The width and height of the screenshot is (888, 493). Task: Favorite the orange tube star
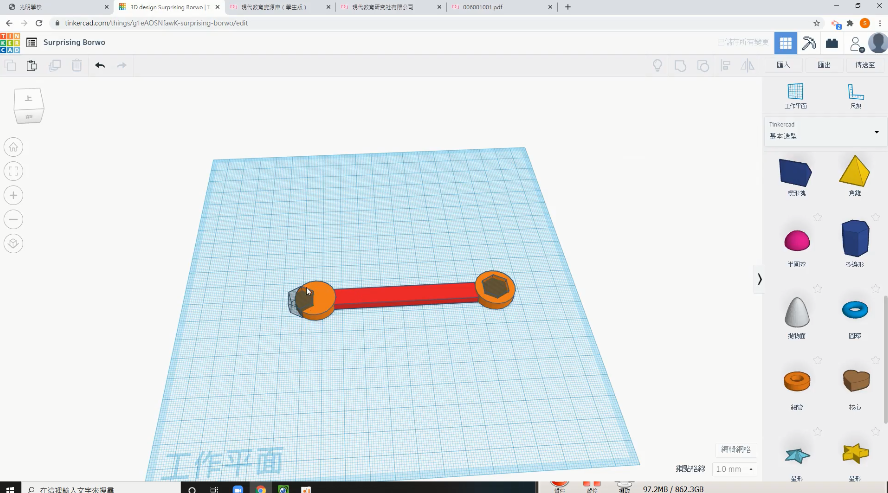point(817,360)
